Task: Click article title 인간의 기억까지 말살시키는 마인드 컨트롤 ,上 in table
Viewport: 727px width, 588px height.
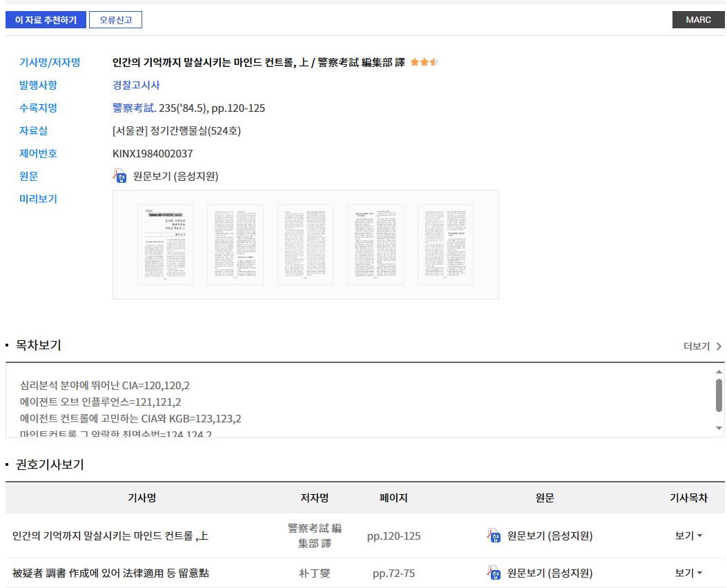Action: (110, 536)
